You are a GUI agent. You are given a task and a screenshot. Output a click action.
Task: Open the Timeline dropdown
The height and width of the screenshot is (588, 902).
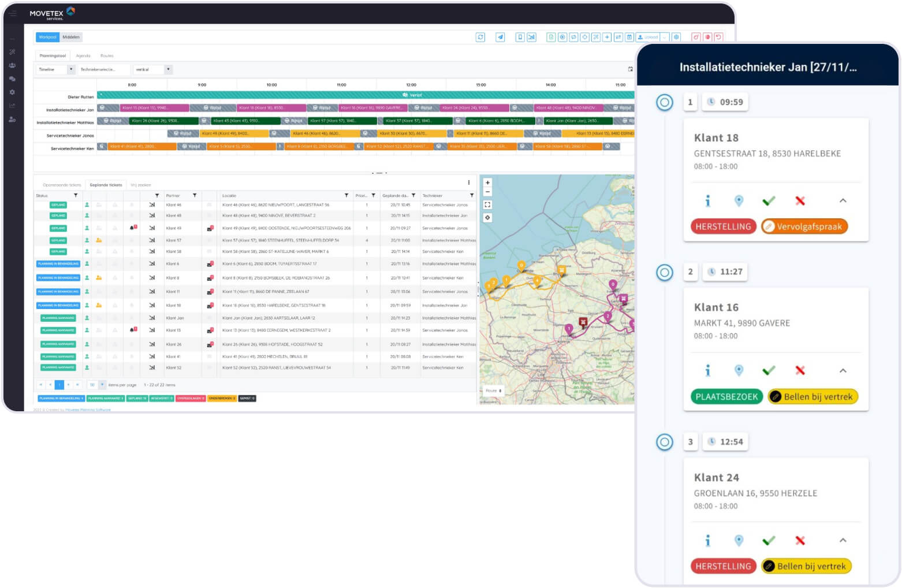coord(56,69)
